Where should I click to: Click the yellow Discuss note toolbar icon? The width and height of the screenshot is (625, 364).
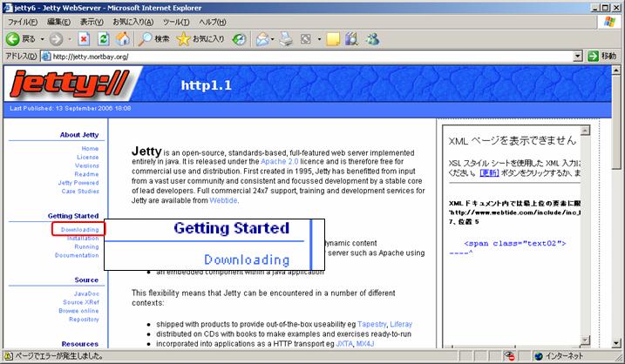(333, 39)
